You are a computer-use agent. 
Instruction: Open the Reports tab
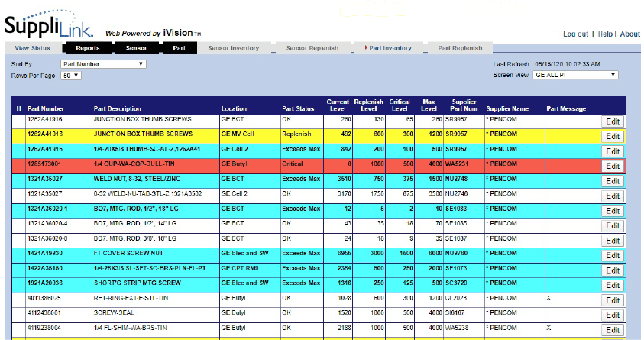(87, 48)
